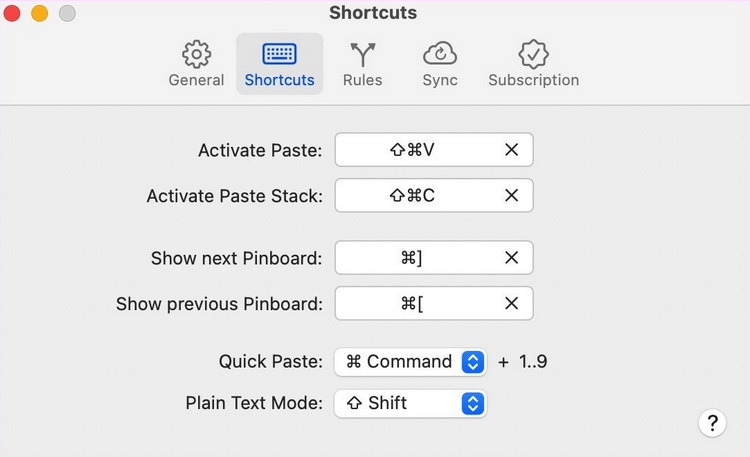
Task: Clear the Activate Paste Stack shortcut
Action: click(511, 196)
